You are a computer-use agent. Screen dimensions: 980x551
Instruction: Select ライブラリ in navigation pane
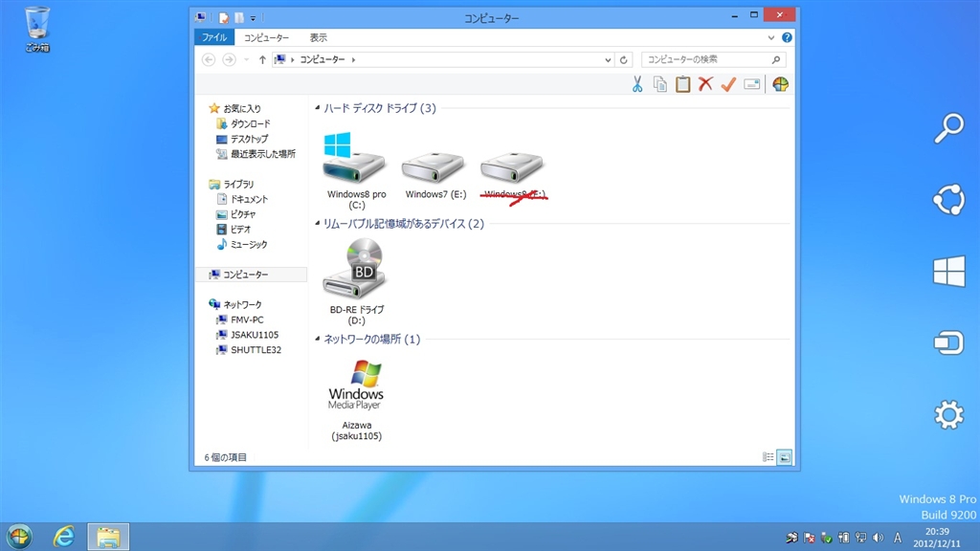point(238,185)
